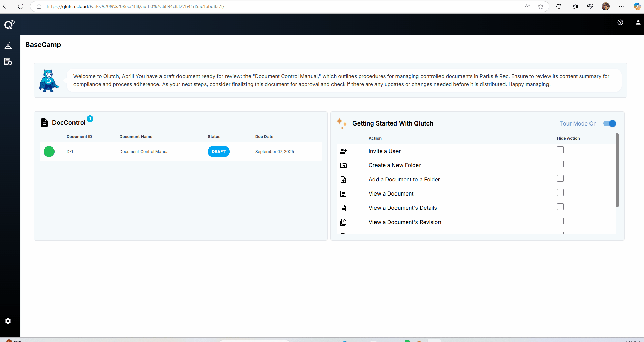The width and height of the screenshot is (644, 342).
Task: Turn off Tour Mode toggle
Action: point(609,123)
